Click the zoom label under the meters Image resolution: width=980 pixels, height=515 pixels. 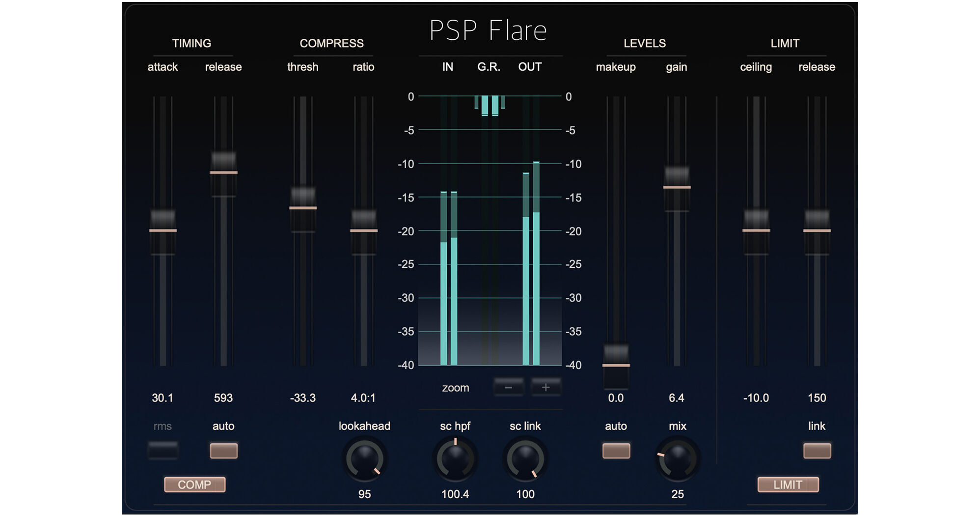[456, 388]
